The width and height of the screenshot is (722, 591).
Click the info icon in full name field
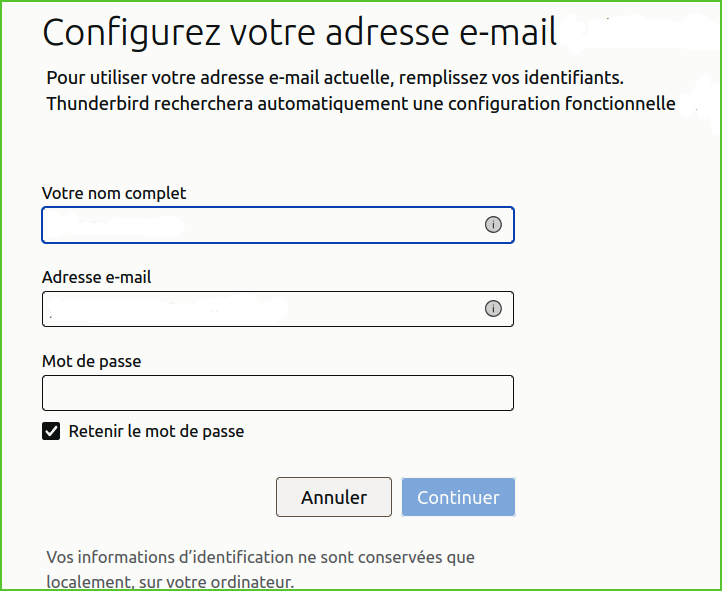click(x=493, y=225)
